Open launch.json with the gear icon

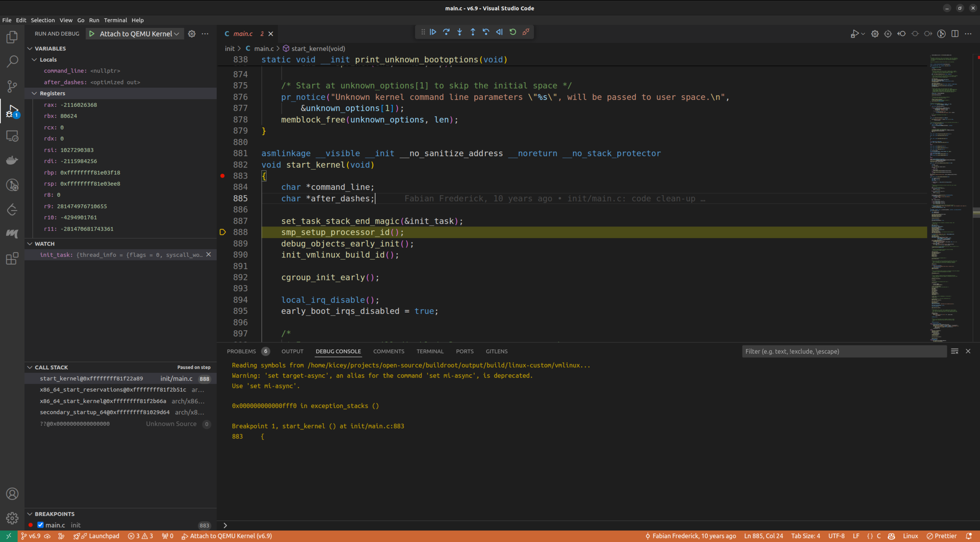pyautogui.click(x=192, y=34)
